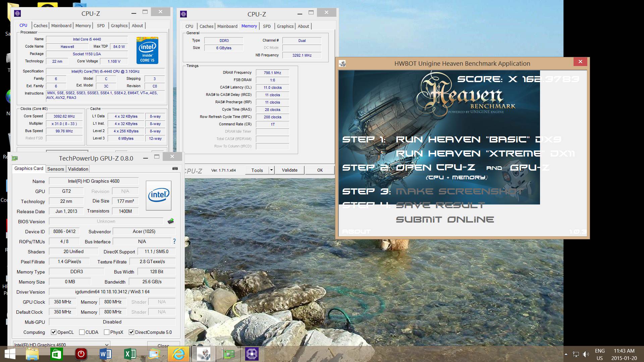The width and height of the screenshot is (644, 362).
Task: Click Open CPU-Z link in HWBOT
Action: pos(435,168)
